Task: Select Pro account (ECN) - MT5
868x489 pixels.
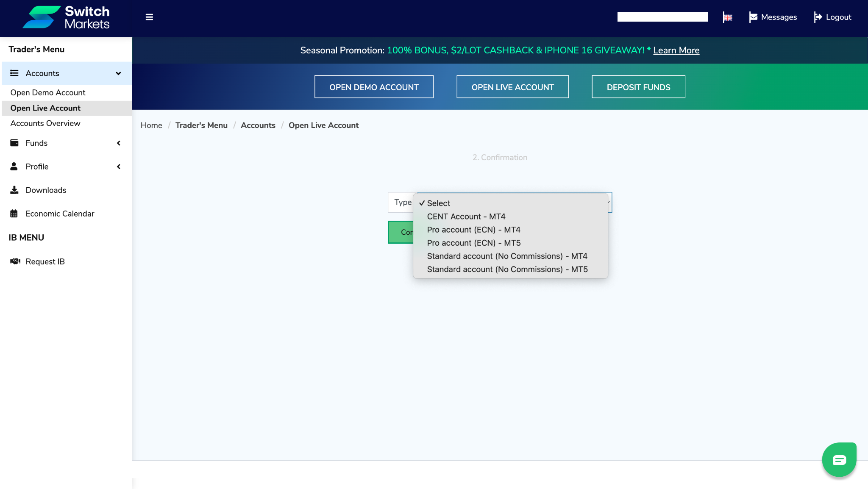Action: pos(510,243)
